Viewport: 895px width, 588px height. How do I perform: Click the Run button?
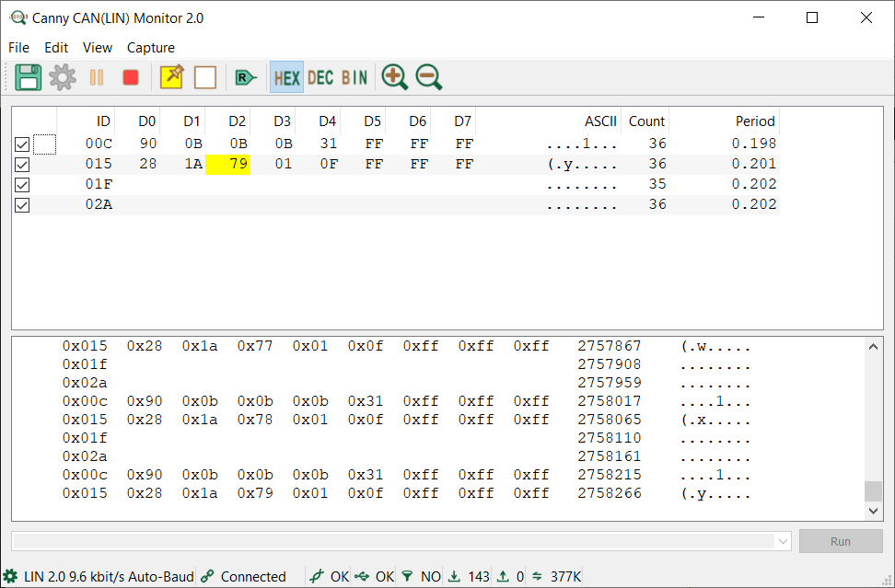pyautogui.click(x=841, y=541)
